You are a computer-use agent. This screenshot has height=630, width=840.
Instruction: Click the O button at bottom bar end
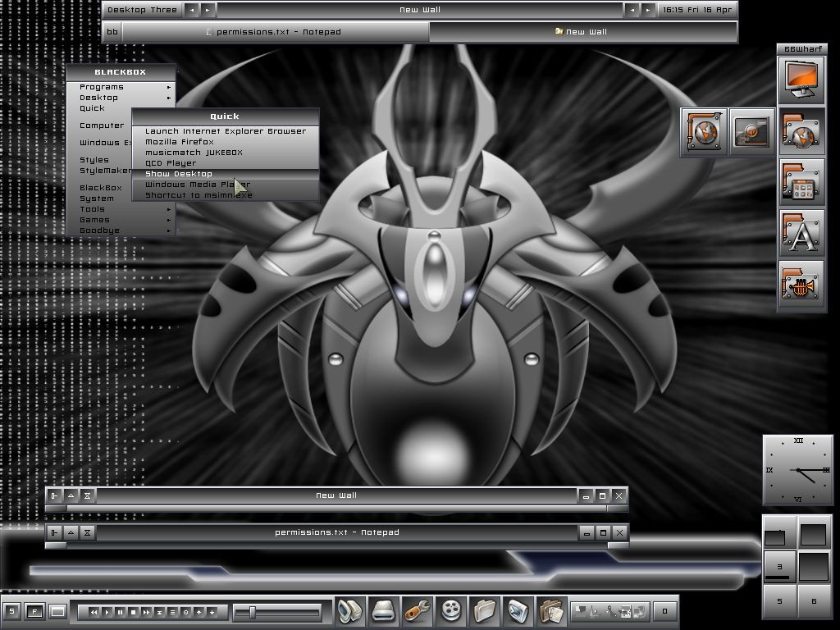pyautogui.click(x=664, y=611)
